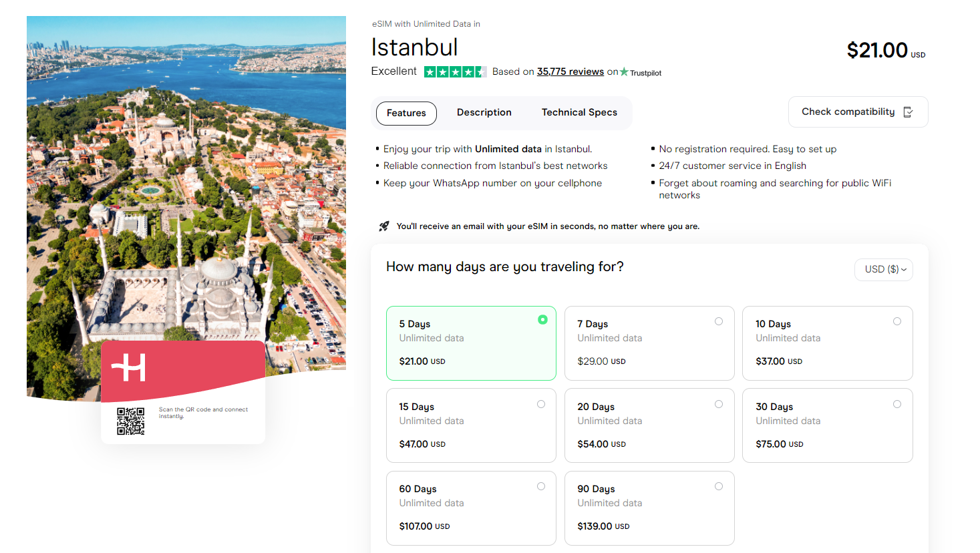Switch to the Description tab

point(484,112)
